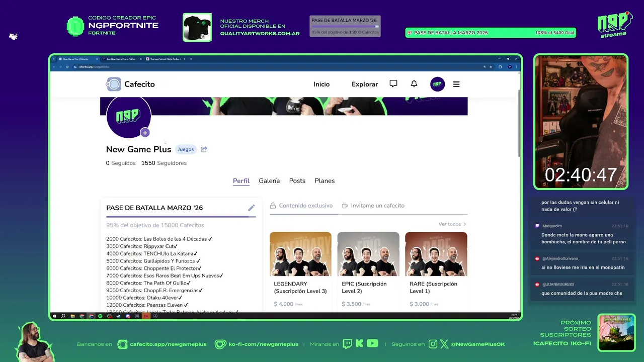Click the PASE DE BATALLA MARZO '26 card heading
This screenshot has width=644, height=362.
[x=154, y=208]
